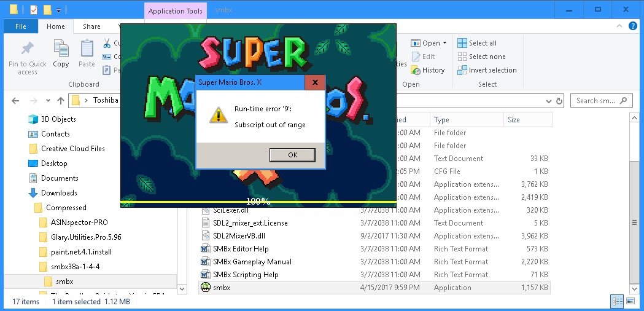Click Toshiba in the address bar
The width and height of the screenshot is (644, 311).
[106, 100]
